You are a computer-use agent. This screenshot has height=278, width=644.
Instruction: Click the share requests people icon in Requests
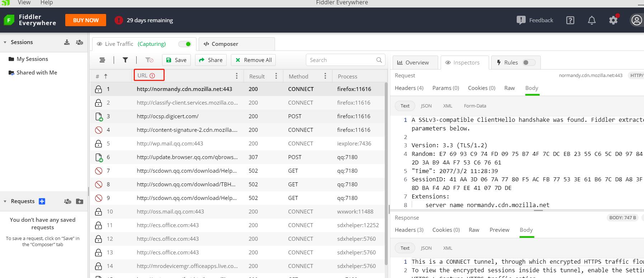(67, 201)
